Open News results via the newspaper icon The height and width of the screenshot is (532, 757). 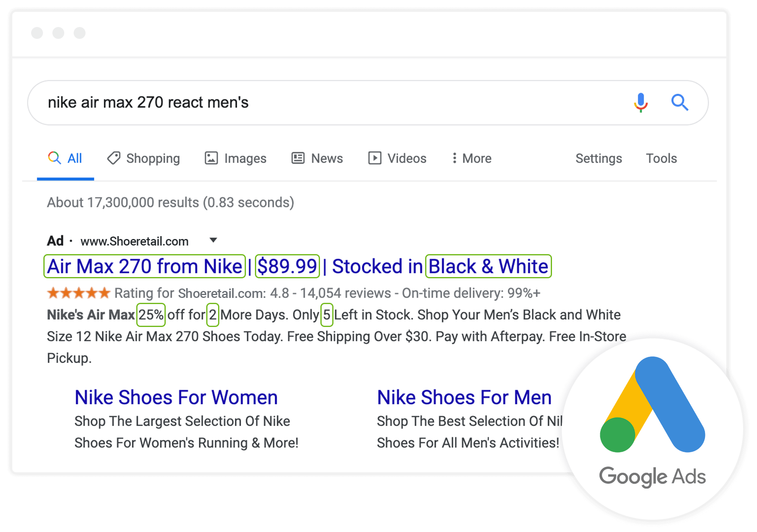(297, 158)
